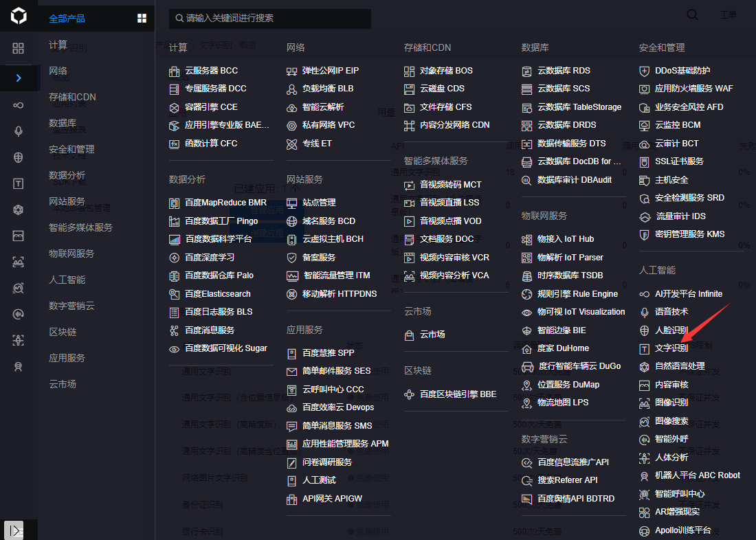Viewport: 756px width, 540px height.
Task: Open 百度MapReduce BMR link
Action: (225, 203)
